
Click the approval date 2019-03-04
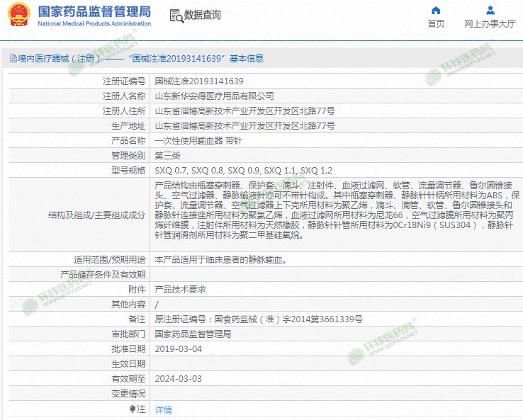(x=178, y=349)
